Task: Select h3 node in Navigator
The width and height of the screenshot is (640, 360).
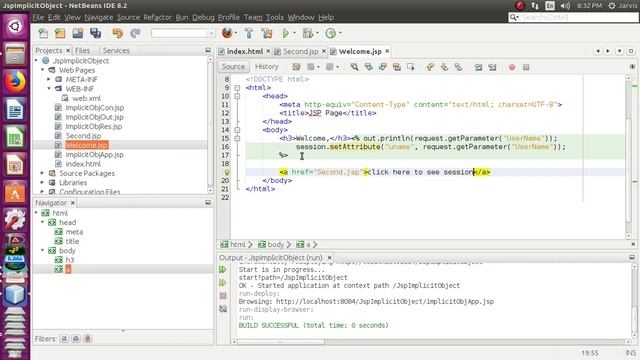Action: tap(70, 260)
